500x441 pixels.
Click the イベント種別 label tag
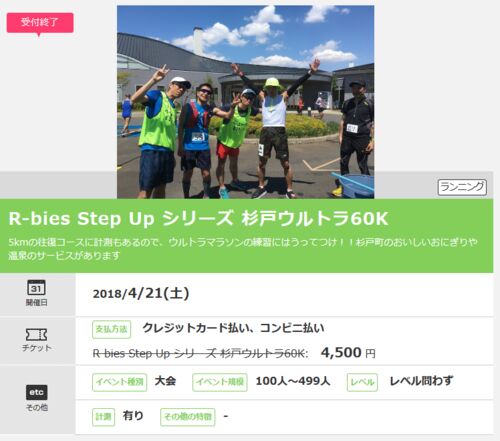[119, 382]
